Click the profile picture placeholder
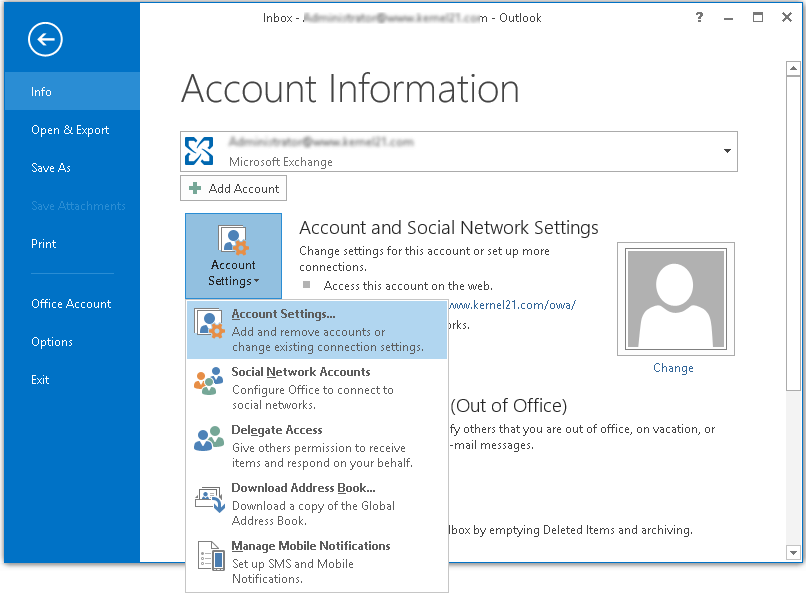Viewport: 806px width, 600px height. tap(676, 299)
